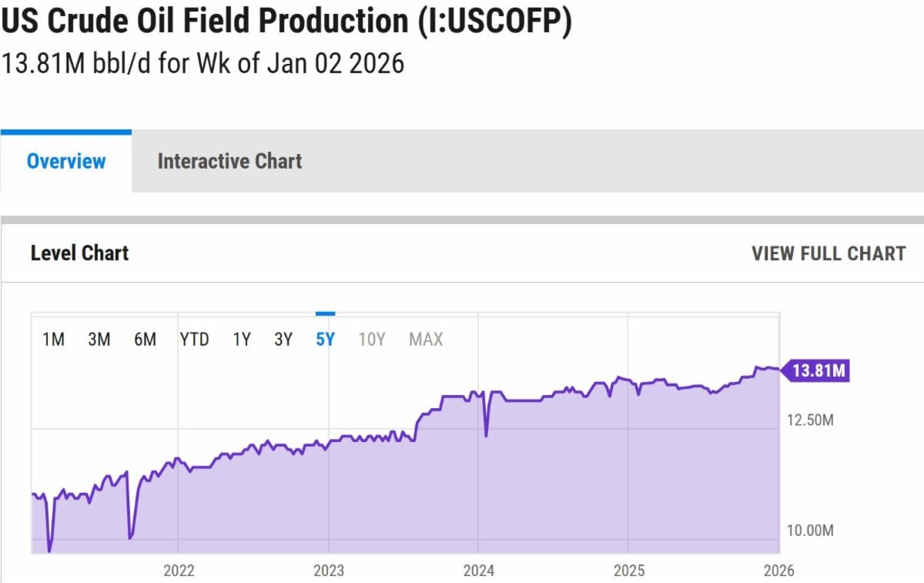Click the VIEW FULL CHART link
This screenshot has width=924, height=583.
(x=829, y=253)
